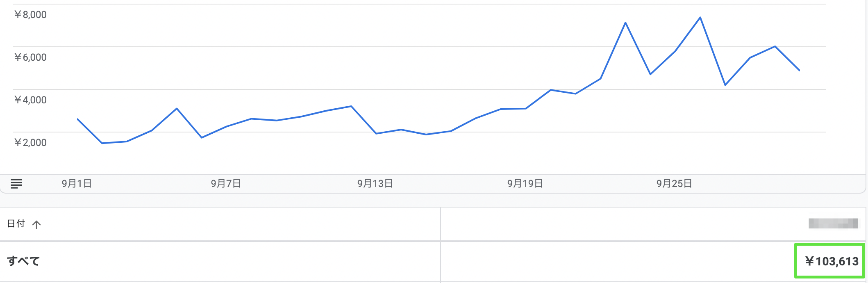Click the highest peak of the line chart
Viewport: 868px width, 283px height.
pyautogui.click(x=700, y=18)
